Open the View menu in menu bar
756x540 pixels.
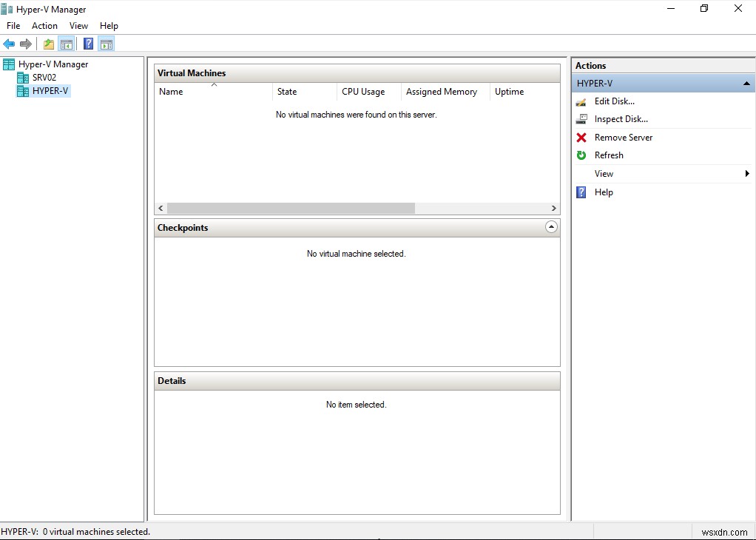pos(78,26)
